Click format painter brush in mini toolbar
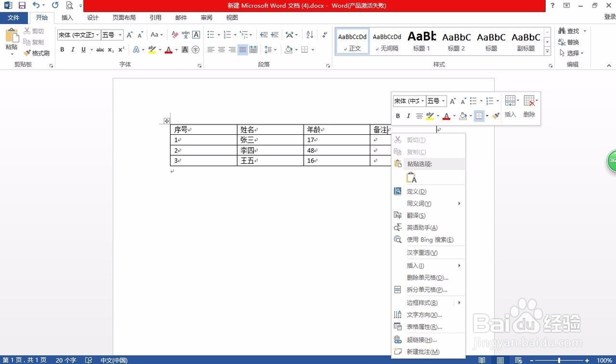The width and height of the screenshot is (616, 364). coord(496,116)
